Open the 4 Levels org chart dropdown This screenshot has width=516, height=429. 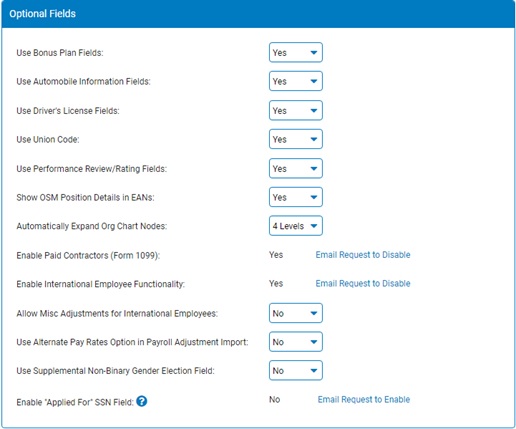click(x=296, y=226)
